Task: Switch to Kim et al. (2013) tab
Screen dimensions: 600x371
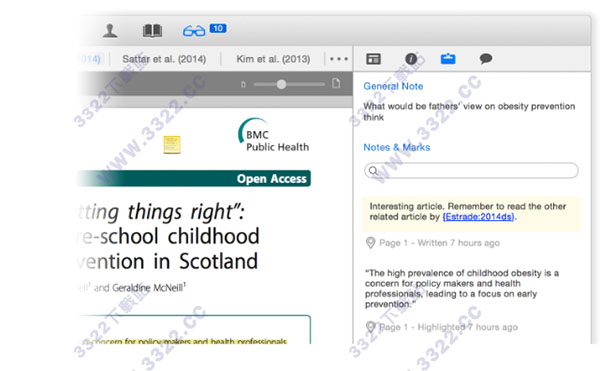Action: (x=273, y=59)
